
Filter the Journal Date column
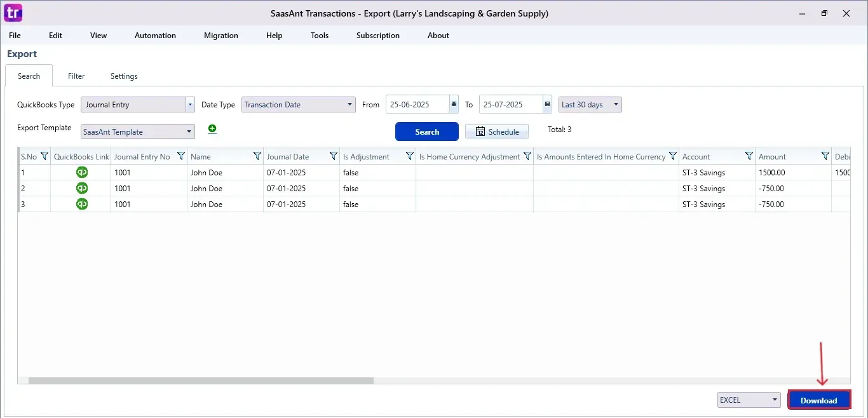coord(333,156)
